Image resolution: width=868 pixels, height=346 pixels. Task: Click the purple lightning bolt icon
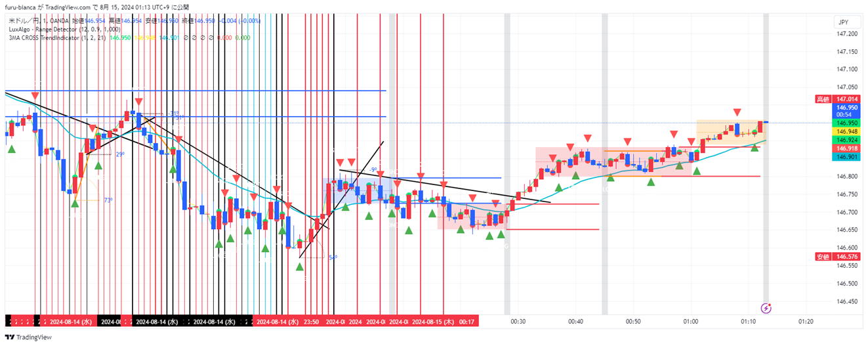tap(765, 307)
